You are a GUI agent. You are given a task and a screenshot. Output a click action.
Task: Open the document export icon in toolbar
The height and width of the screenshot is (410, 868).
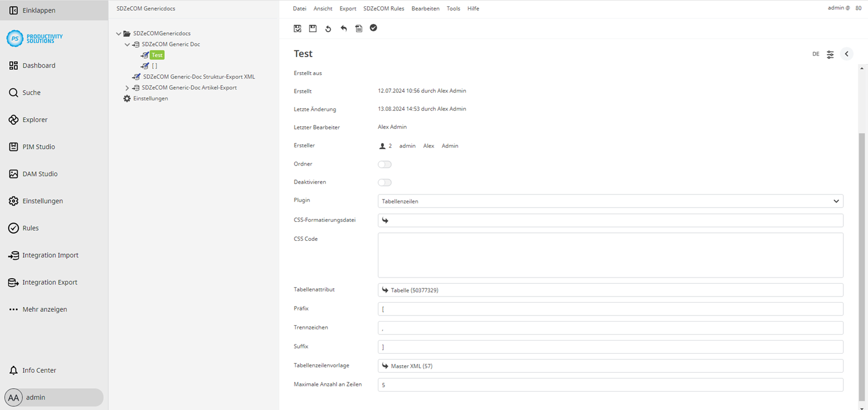(x=359, y=28)
